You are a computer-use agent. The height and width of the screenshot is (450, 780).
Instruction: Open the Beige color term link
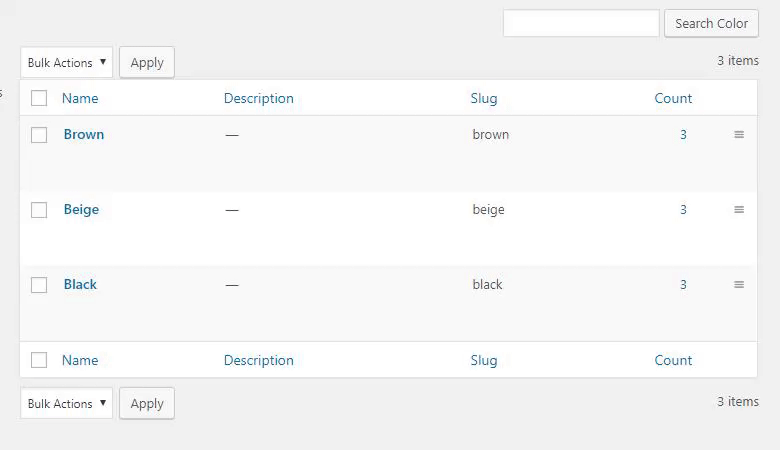click(x=81, y=209)
